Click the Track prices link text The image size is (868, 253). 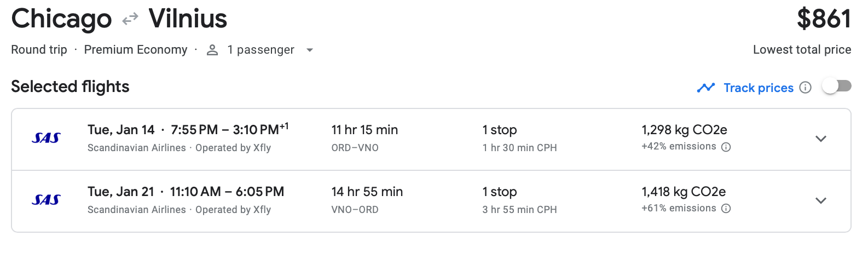click(758, 88)
